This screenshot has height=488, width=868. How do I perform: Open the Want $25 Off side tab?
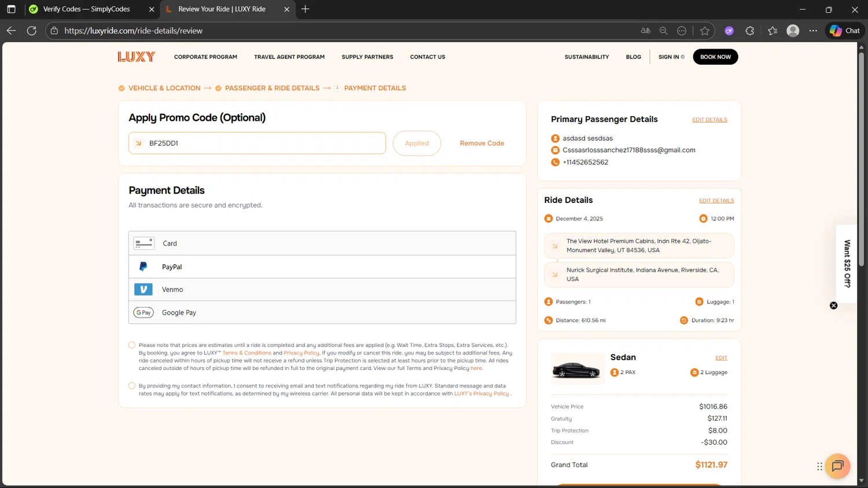tap(847, 264)
